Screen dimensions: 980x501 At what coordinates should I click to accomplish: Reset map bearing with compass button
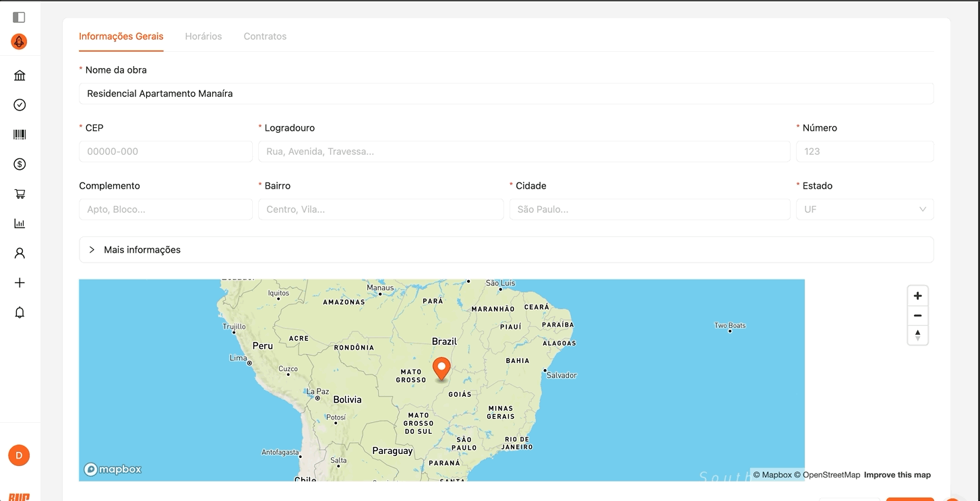[x=917, y=335]
